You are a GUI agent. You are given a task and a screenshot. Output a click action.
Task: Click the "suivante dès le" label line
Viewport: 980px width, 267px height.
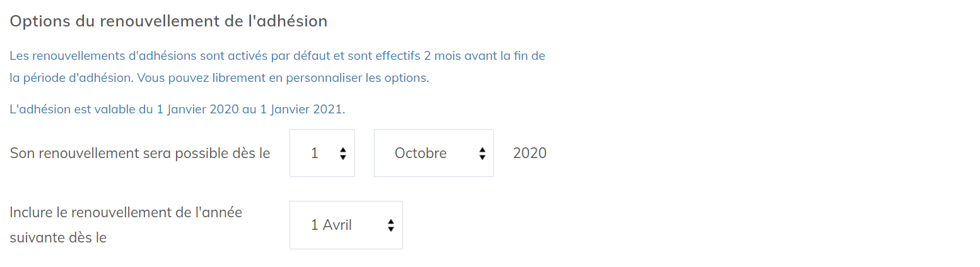[x=58, y=238]
